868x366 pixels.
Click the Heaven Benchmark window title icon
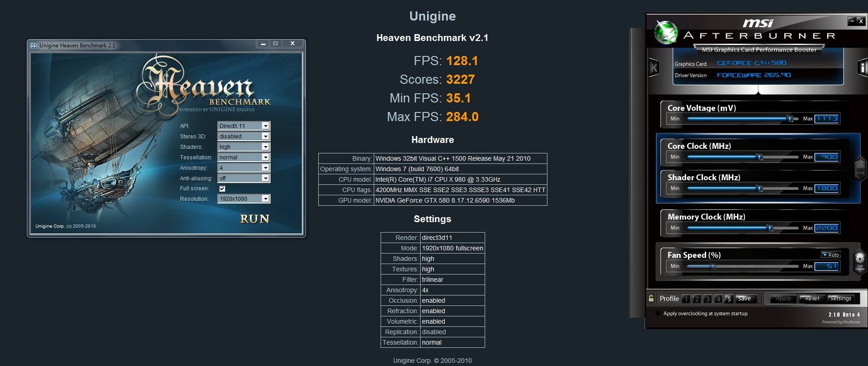pyautogui.click(x=34, y=45)
